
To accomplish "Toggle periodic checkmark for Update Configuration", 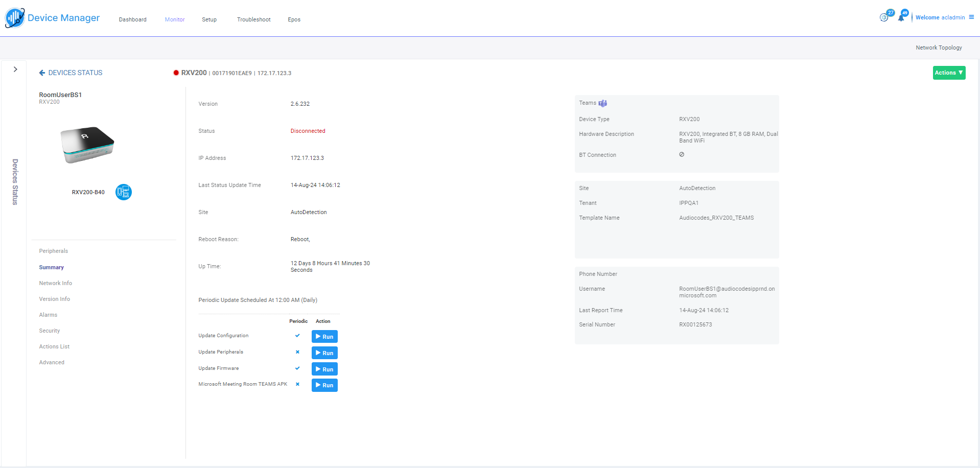I will pos(297,336).
